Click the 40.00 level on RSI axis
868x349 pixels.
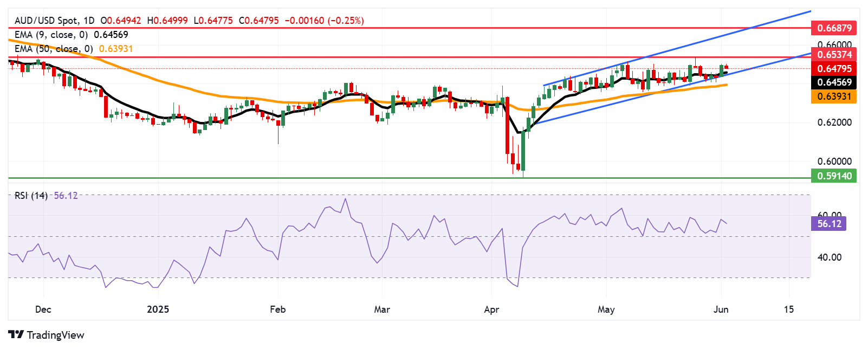coord(829,257)
